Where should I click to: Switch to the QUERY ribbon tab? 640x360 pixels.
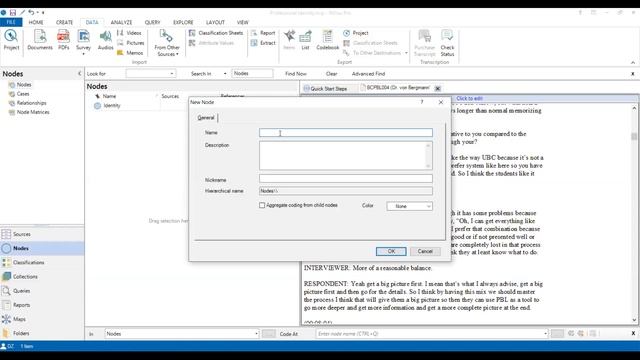[152, 22]
